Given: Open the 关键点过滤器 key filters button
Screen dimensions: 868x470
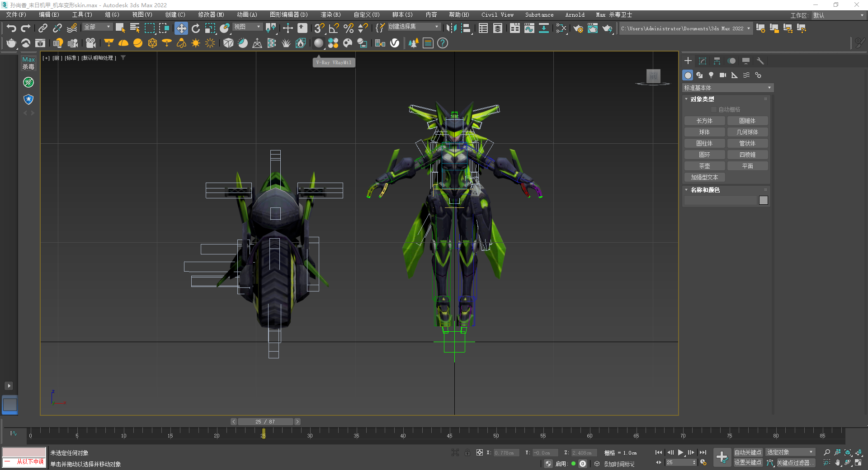Looking at the screenshot, I should point(795,463).
